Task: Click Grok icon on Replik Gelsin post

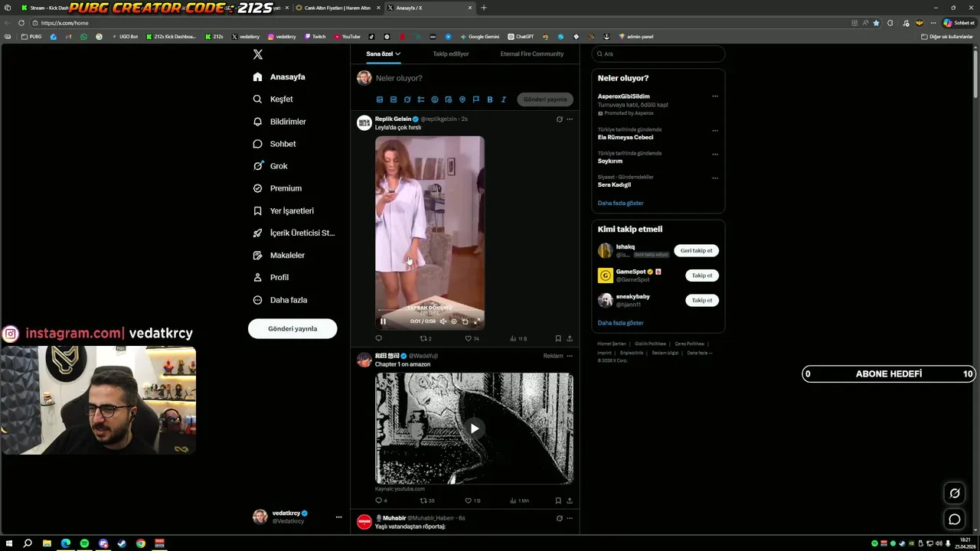Action: pos(559,119)
